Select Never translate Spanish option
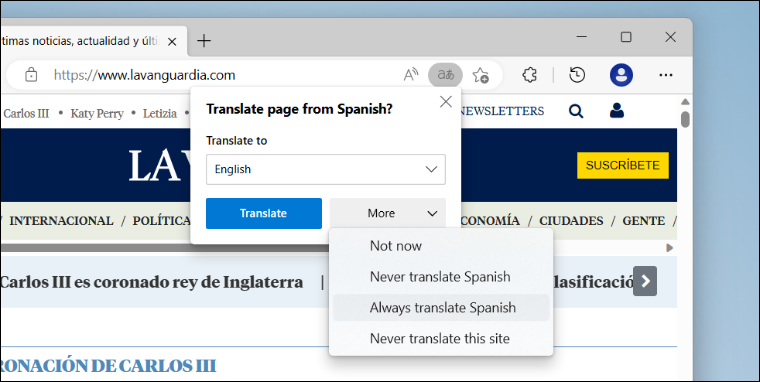This screenshot has width=760, height=382. [441, 277]
